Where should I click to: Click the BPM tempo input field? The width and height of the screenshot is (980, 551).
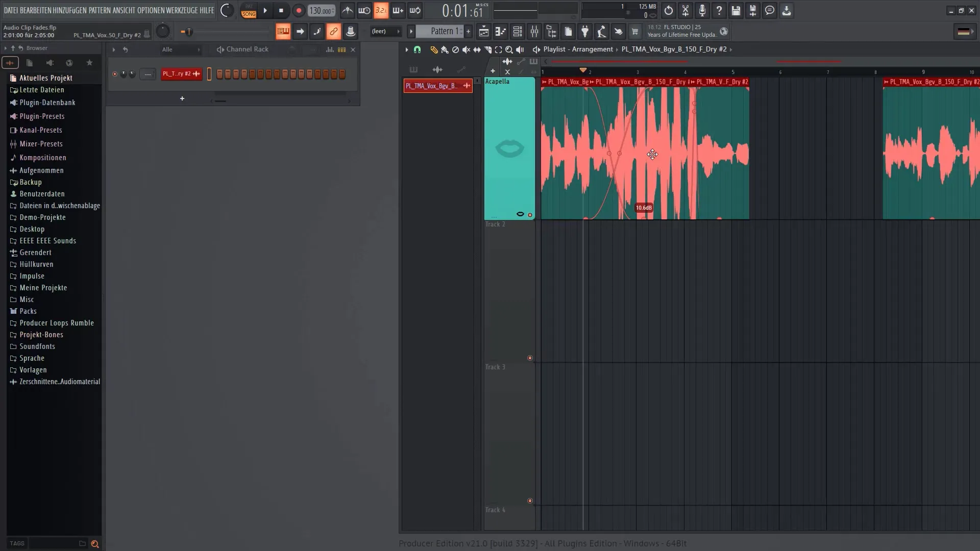point(322,10)
